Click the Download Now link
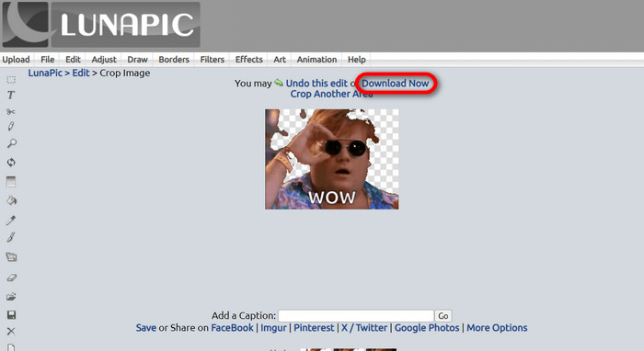 tap(395, 84)
